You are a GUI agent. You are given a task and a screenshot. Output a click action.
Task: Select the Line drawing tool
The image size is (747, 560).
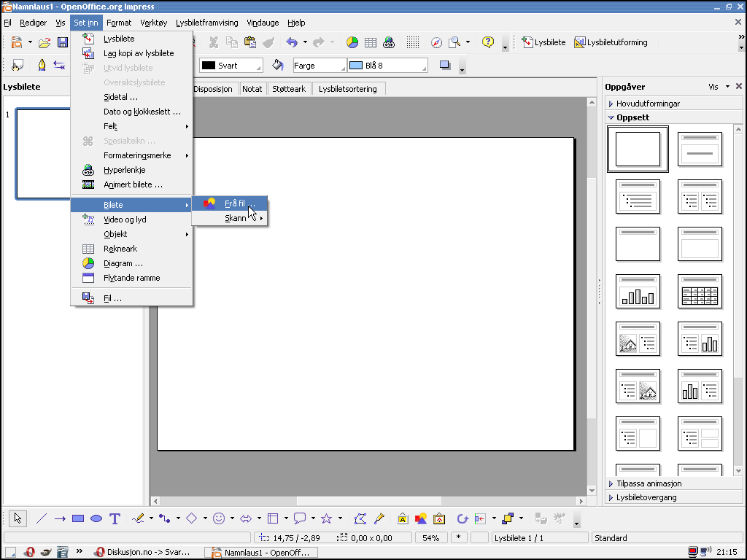[42, 518]
